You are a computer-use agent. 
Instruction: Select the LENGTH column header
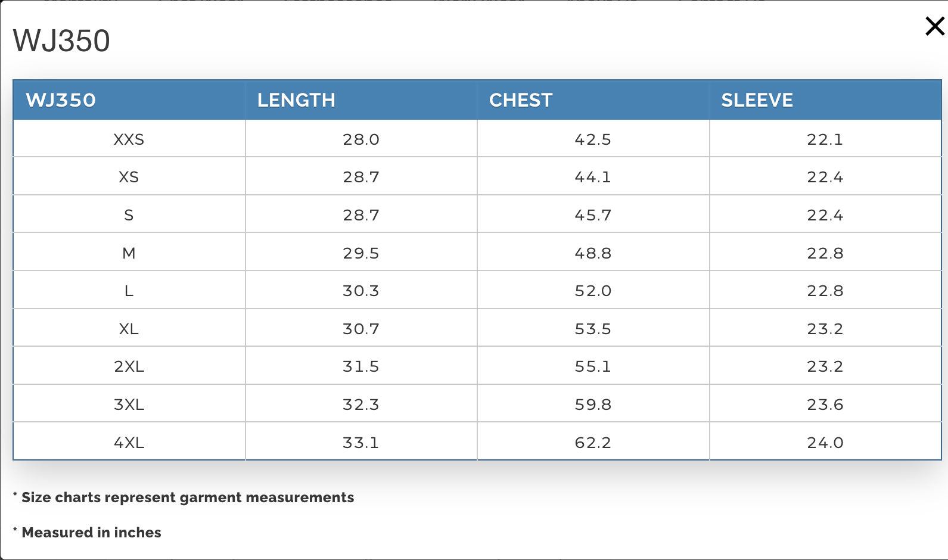click(296, 100)
